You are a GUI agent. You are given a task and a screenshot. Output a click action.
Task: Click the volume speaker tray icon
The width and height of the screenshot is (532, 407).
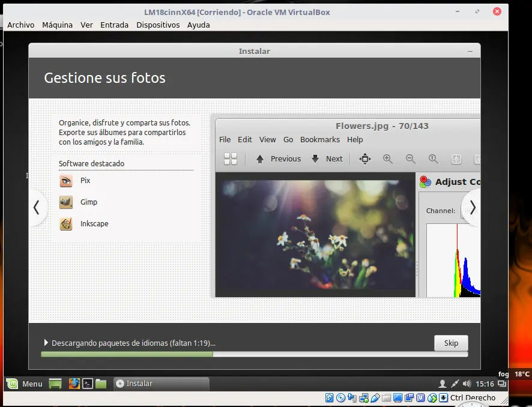pyautogui.click(x=467, y=384)
